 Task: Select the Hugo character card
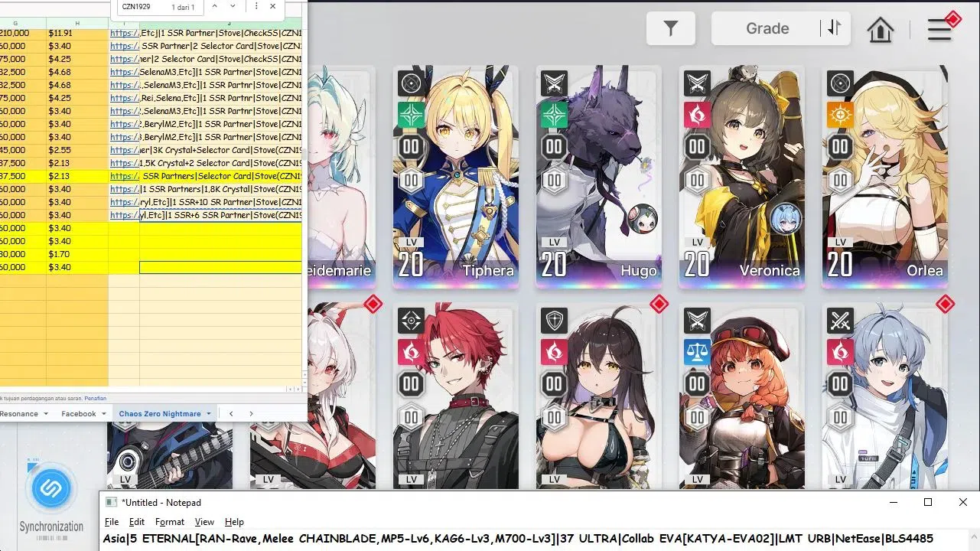(x=599, y=177)
